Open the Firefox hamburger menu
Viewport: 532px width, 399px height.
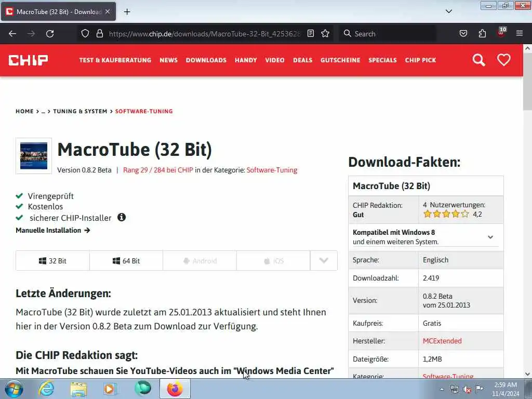coord(520,33)
